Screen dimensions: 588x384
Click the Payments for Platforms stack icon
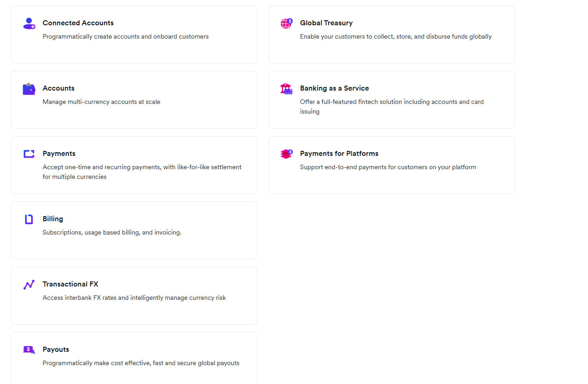tap(286, 154)
